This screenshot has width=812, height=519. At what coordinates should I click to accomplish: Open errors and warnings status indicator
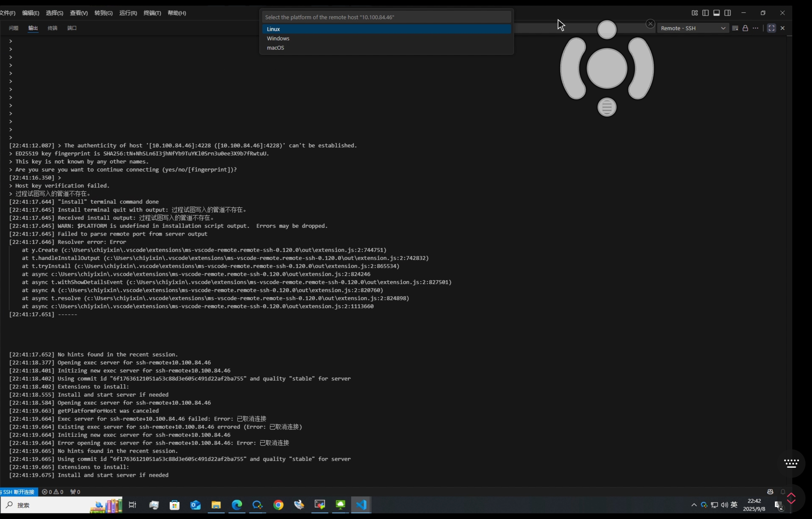(53, 492)
